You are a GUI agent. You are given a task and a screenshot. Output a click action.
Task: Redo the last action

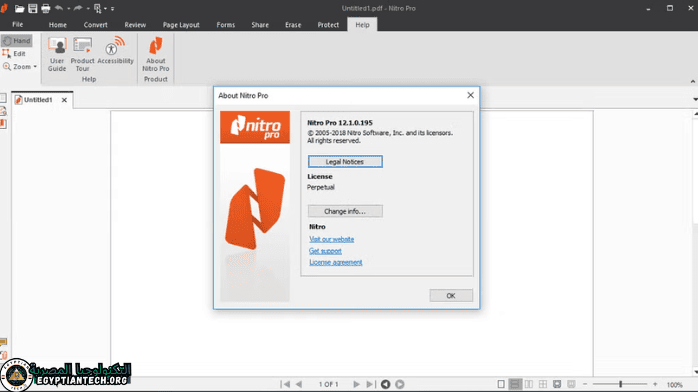[78, 8]
